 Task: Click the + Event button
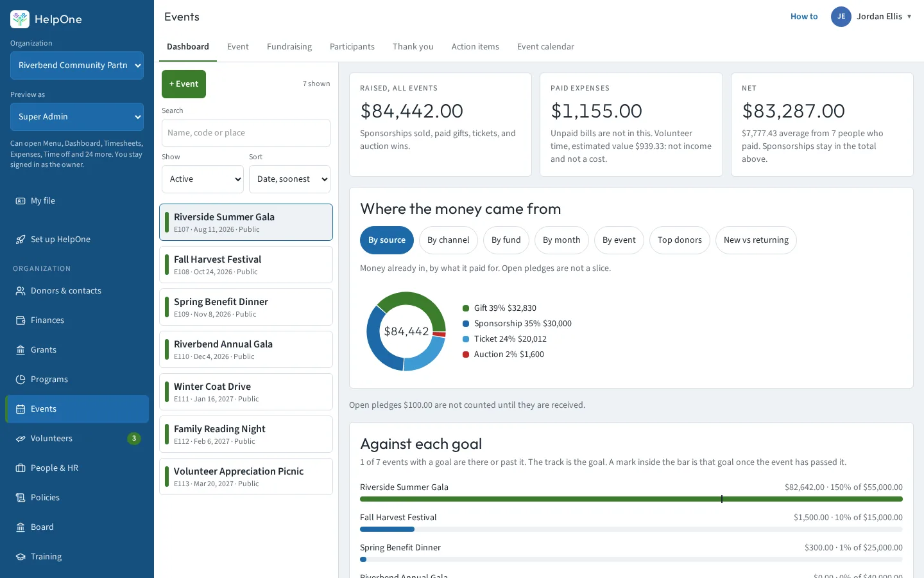(184, 84)
